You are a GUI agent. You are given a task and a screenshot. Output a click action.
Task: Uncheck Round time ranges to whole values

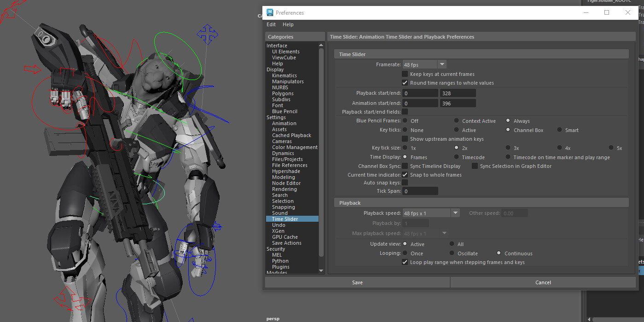[x=406, y=82]
